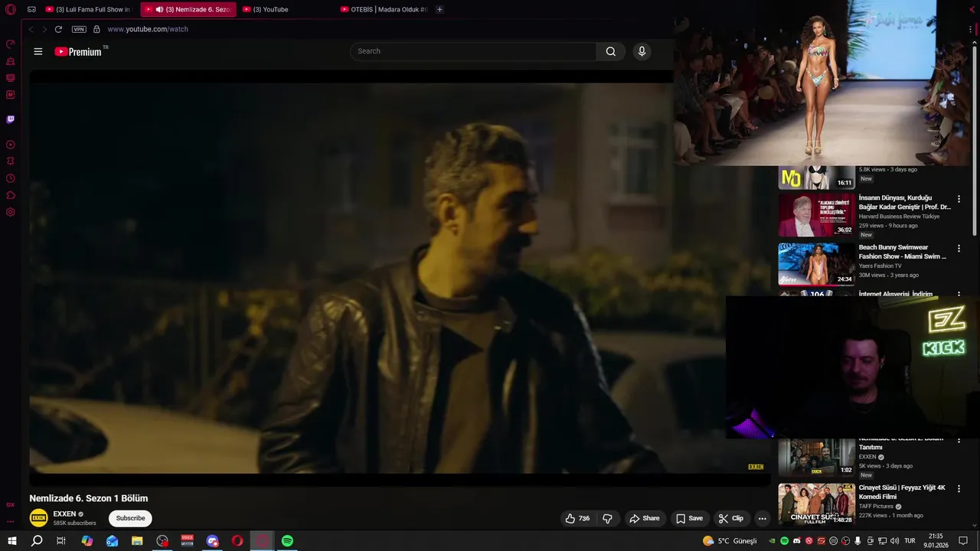980x551 pixels.
Task: Open system tray microphone icon
Action: point(857,541)
